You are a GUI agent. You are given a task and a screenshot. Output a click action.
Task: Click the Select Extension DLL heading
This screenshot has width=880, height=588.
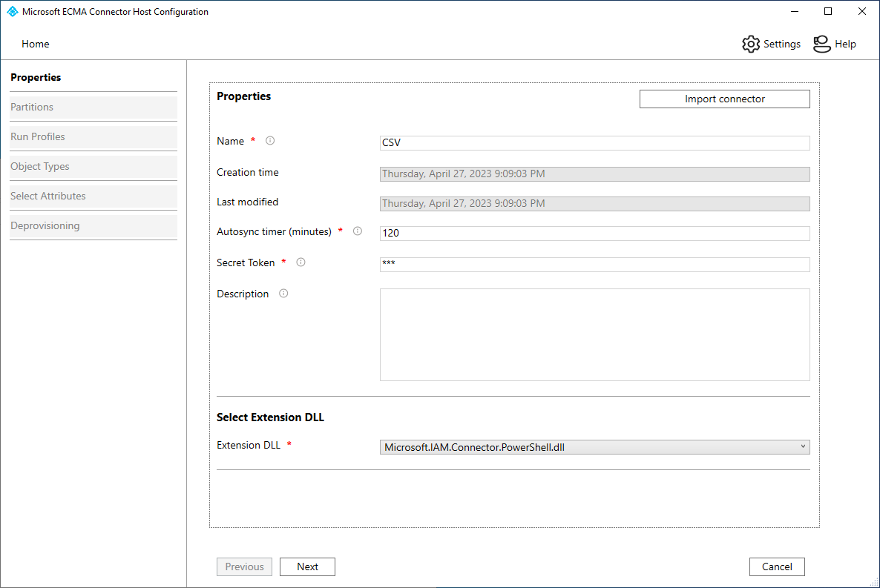pos(271,417)
